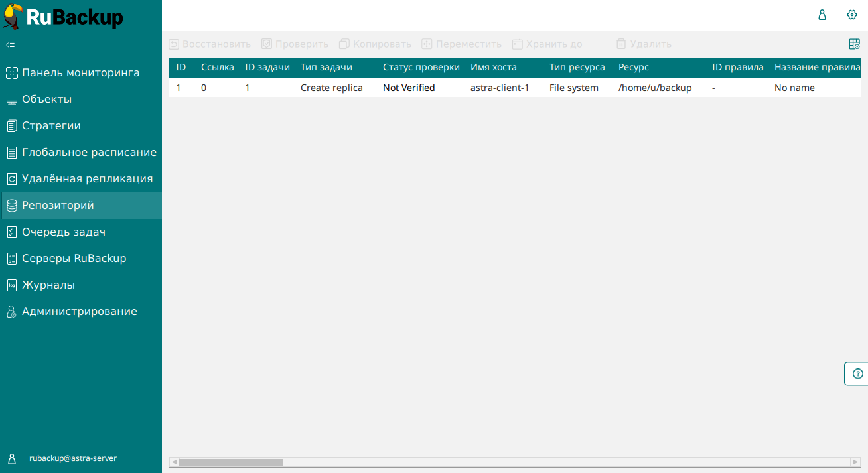This screenshot has height=473, width=868.
Task: Click the horizontal scrollbar right arrow
Action: point(855,462)
